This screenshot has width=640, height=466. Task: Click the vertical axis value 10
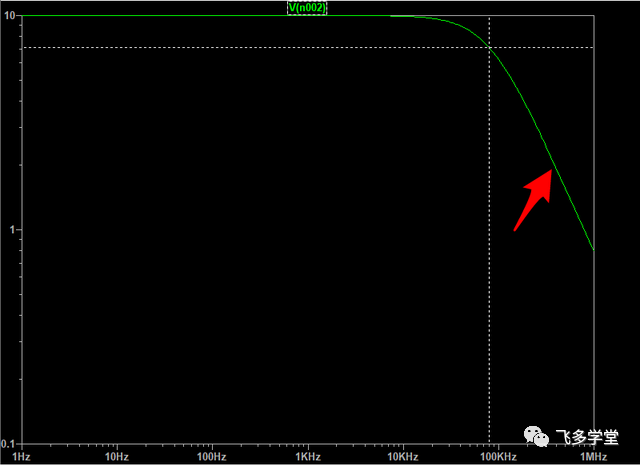pos(9,16)
